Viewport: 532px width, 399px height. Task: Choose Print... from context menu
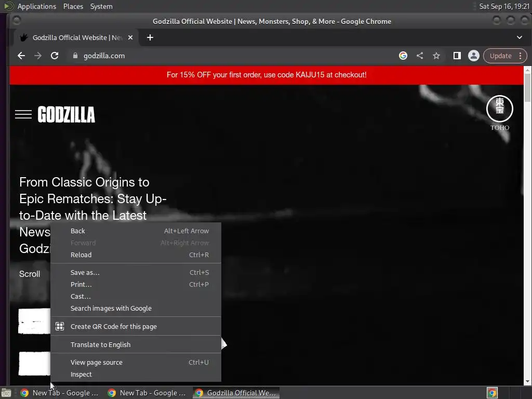[136, 284]
